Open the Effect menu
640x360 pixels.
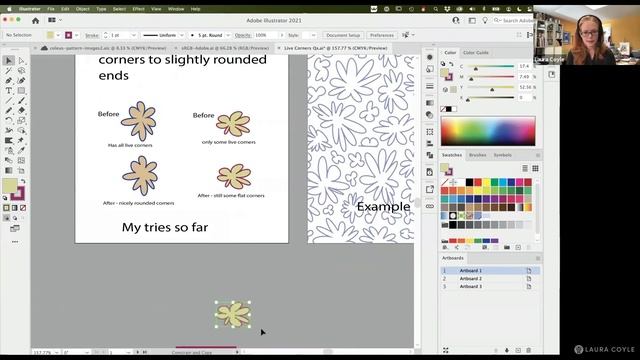[x=138, y=9]
